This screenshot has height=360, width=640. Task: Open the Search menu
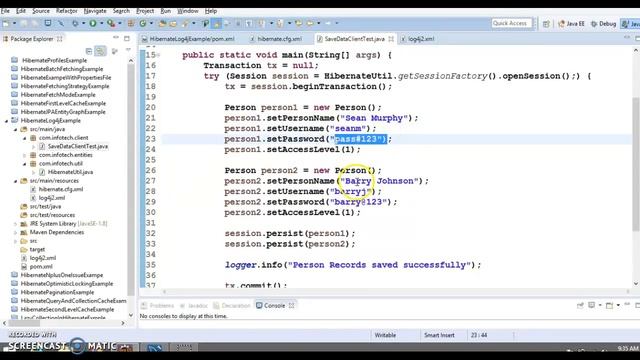[x=121, y=11]
